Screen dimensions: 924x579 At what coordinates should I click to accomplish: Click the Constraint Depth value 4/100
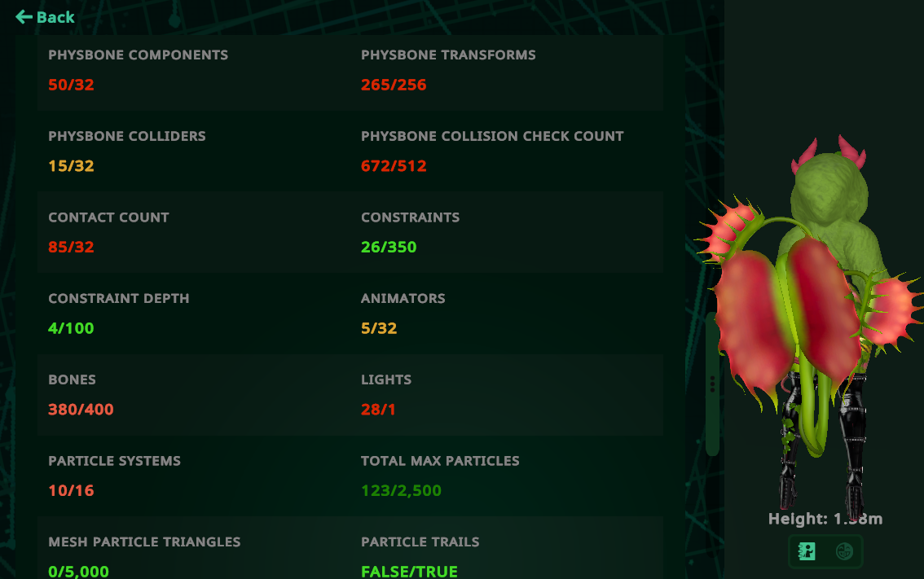click(72, 328)
